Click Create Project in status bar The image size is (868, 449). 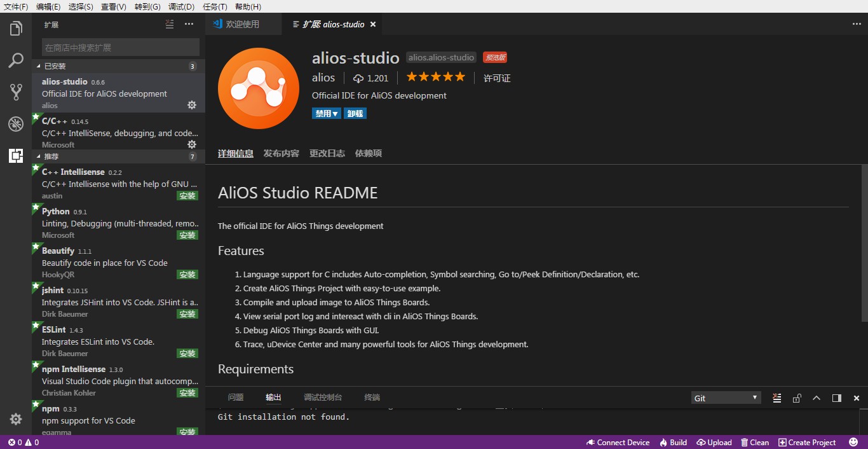(x=807, y=442)
